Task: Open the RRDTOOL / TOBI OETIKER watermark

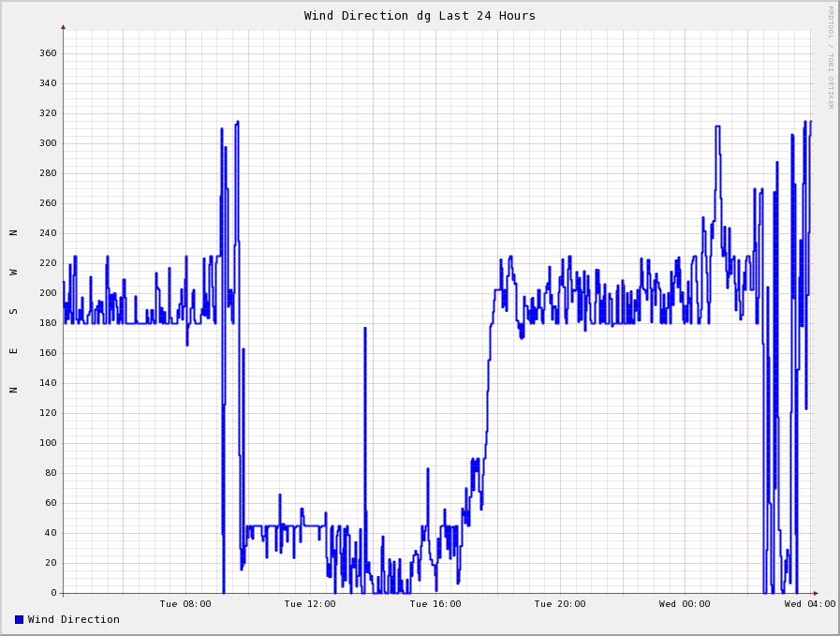Action: click(830, 57)
